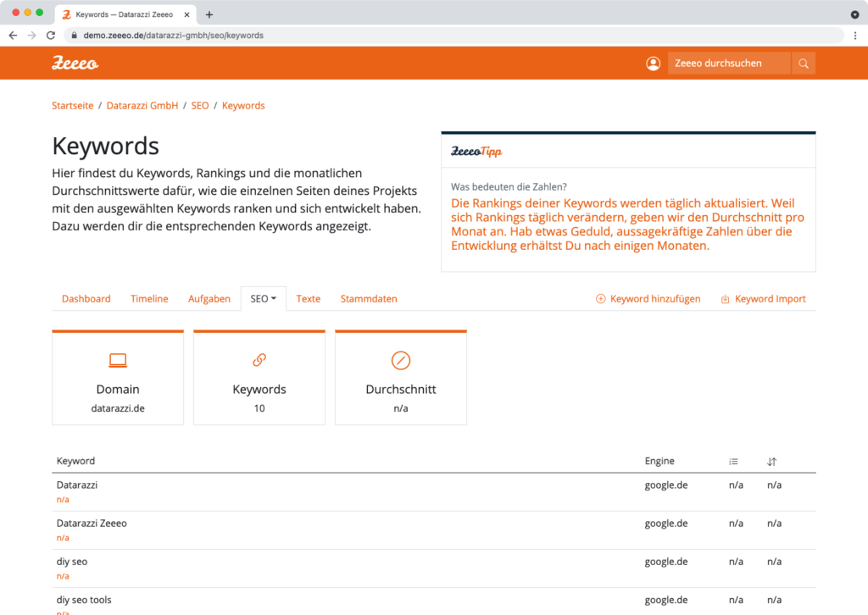This screenshot has width=868, height=615.
Task: Close the Keywords browser tab
Action: [x=187, y=15]
